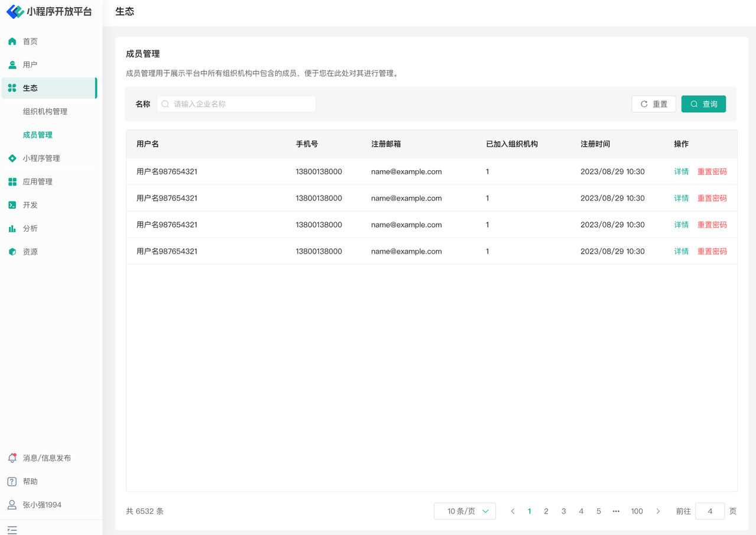This screenshot has height=535, width=756.
Task: Collapse the sidebar with the bottom menu icon
Action: [12, 530]
